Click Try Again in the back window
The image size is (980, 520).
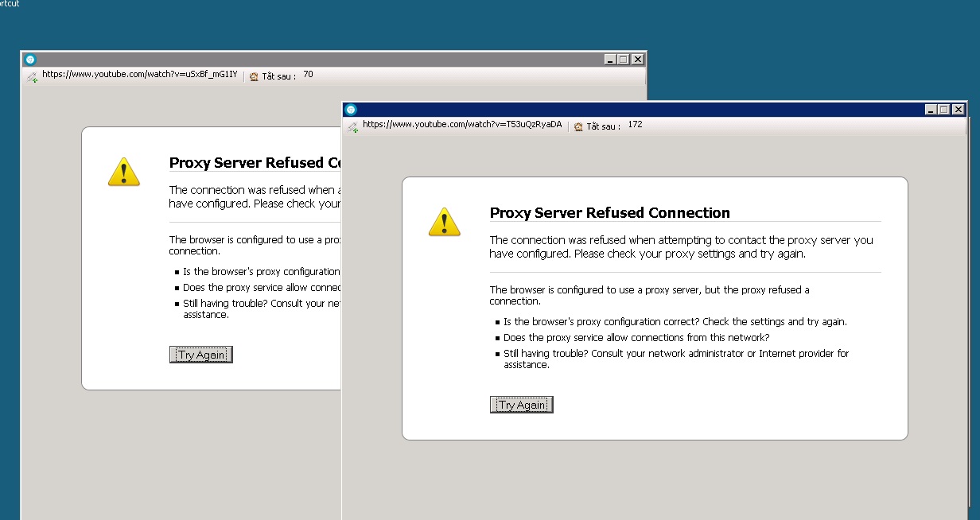click(x=200, y=355)
